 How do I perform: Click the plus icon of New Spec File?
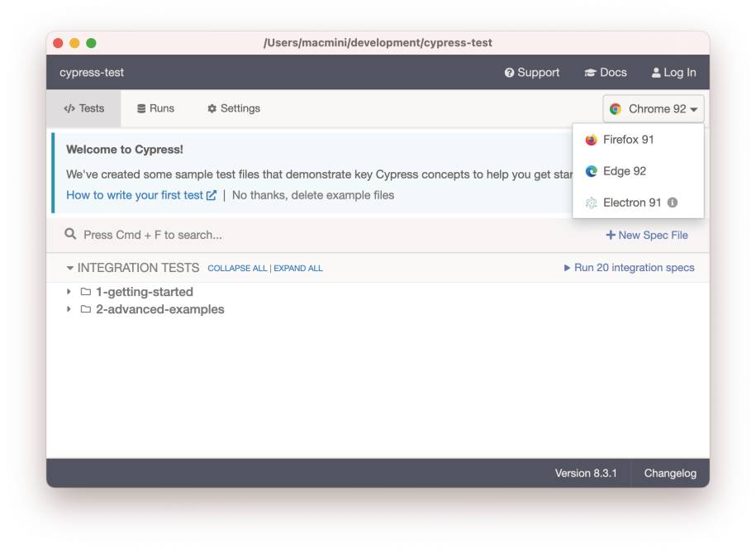(x=611, y=235)
